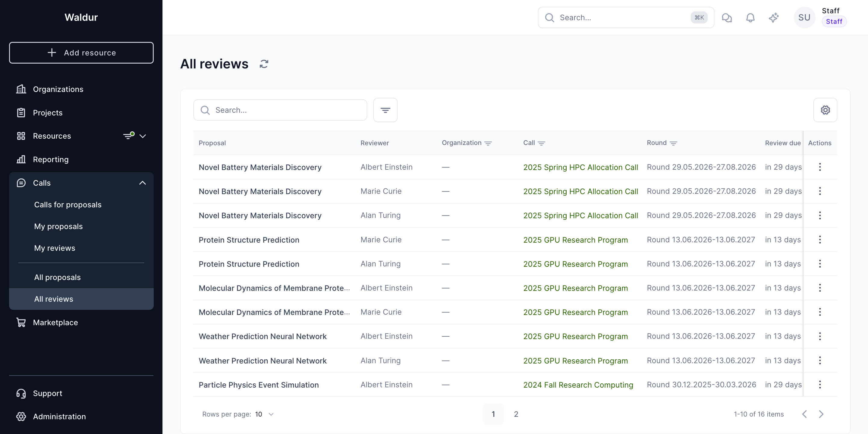Expand the Resources menu chevron
868x434 pixels.
[x=143, y=136]
